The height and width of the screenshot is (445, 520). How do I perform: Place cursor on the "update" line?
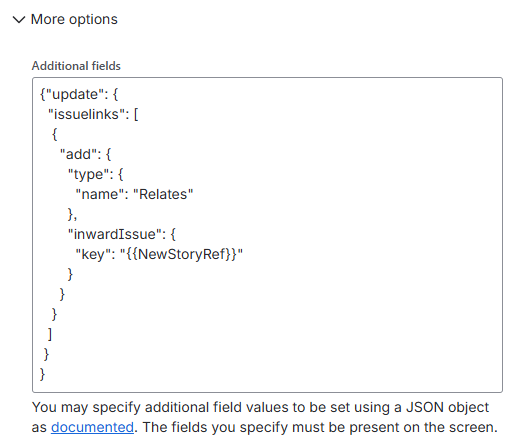[x=79, y=94]
